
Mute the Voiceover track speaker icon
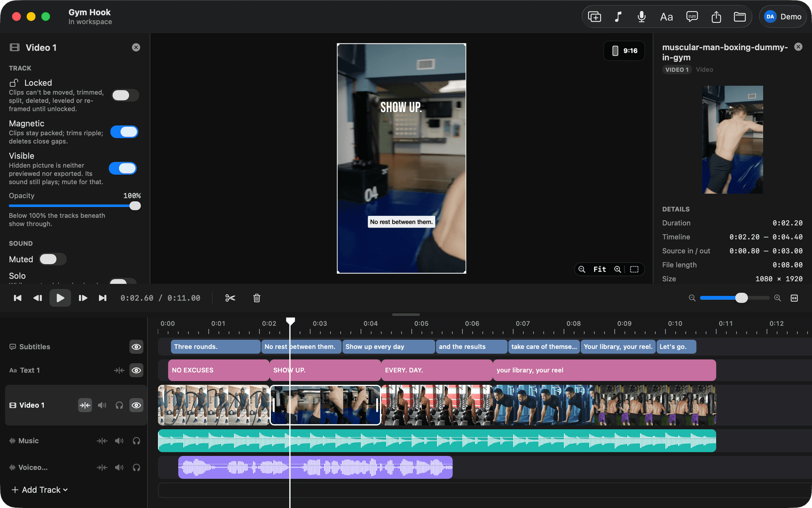tap(119, 467)
